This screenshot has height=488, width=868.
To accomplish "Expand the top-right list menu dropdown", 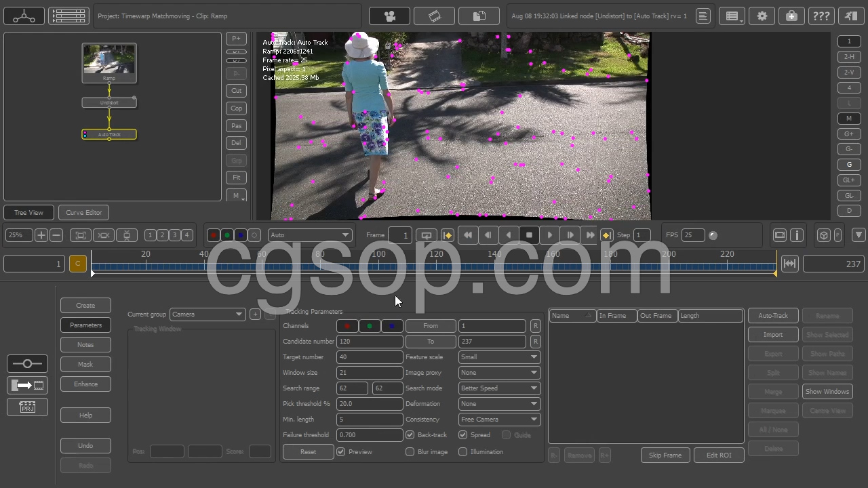I will [x=732, y=16].
